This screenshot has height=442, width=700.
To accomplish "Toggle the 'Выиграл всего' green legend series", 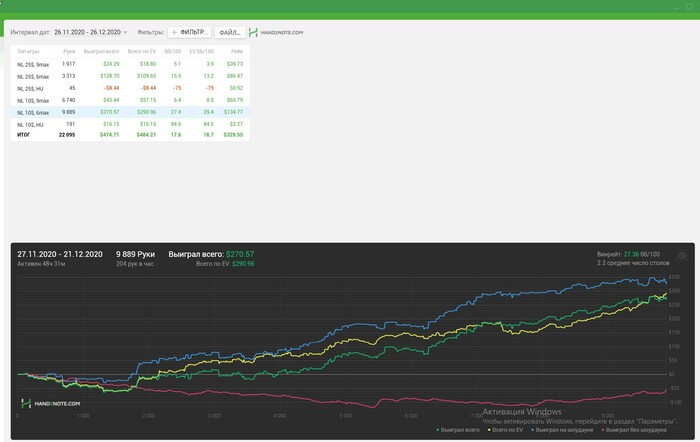I will (x=458, y=430).
